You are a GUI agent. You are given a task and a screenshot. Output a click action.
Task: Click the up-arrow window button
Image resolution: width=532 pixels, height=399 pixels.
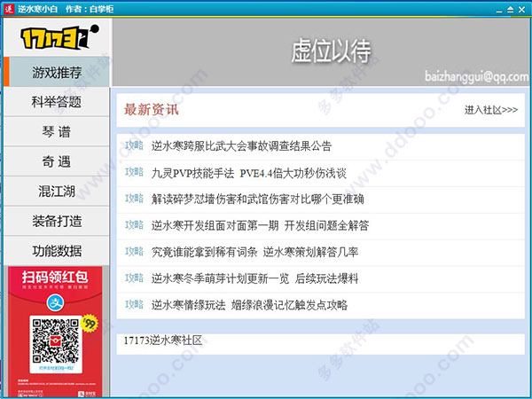click(x=511, y=10)
